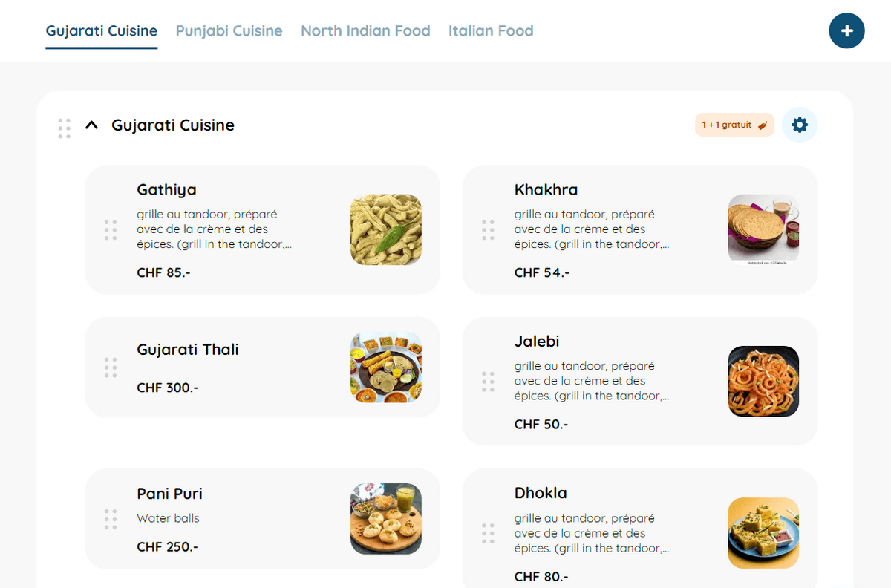Screen dimensions: 891x588
Task: Select the Italian Food tab
Action: 491,31
